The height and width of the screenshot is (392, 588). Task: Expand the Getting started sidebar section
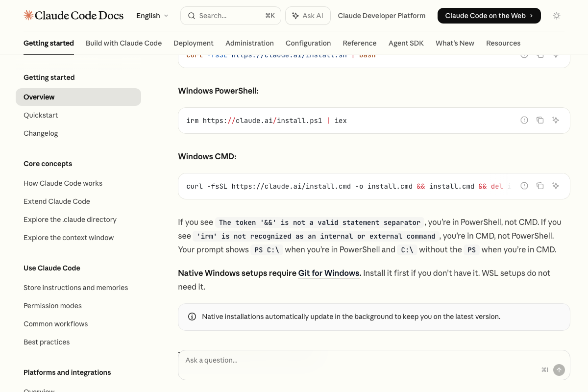coord(49,43)
